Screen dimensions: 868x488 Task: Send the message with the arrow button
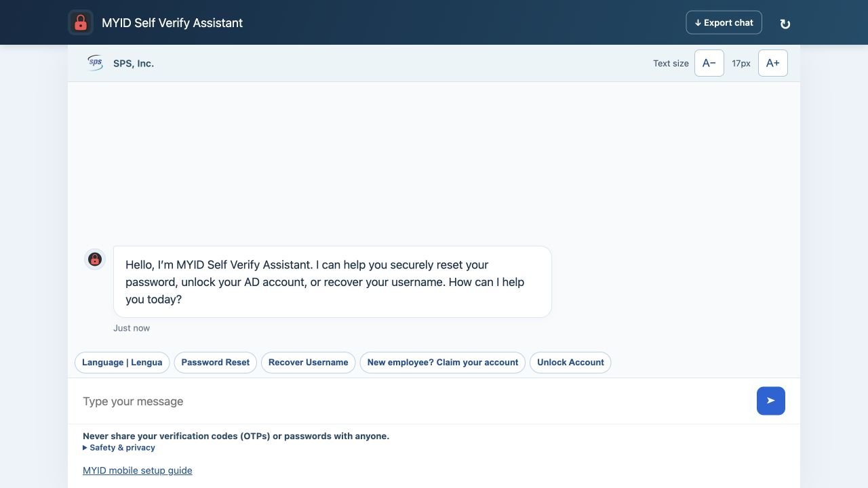[x=771, y=401]
